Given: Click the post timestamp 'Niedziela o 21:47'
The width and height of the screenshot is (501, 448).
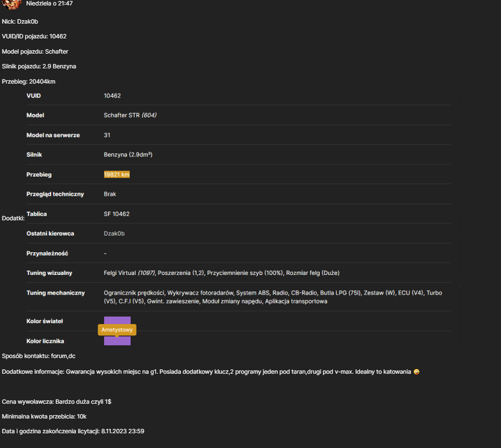Looking at the screenshot, I should click(49, 4).
